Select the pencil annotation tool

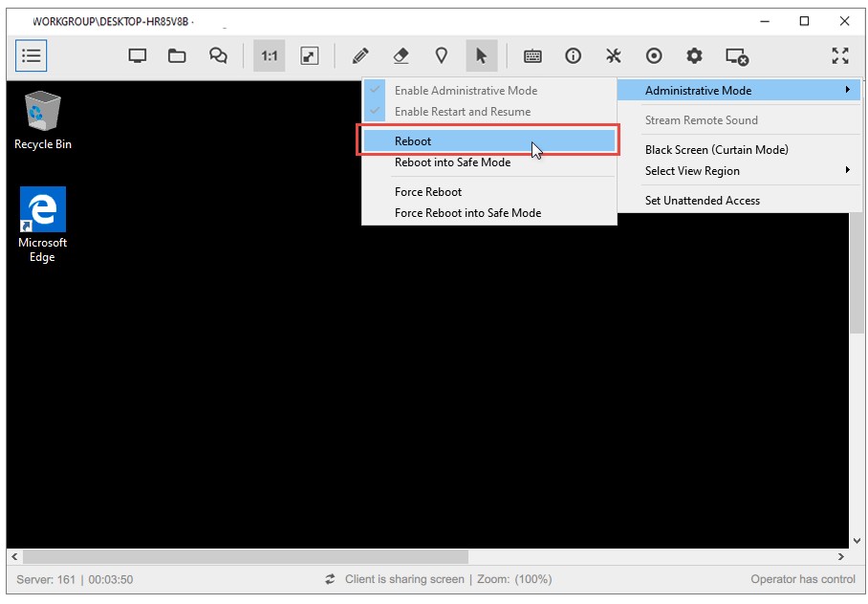pos(359,55)
